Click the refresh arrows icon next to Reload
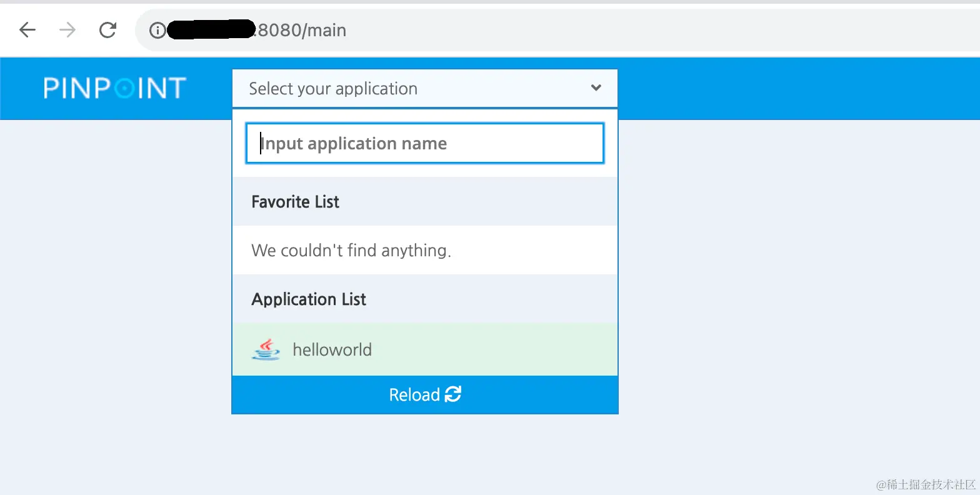The image size is (980, 495). 453,394
